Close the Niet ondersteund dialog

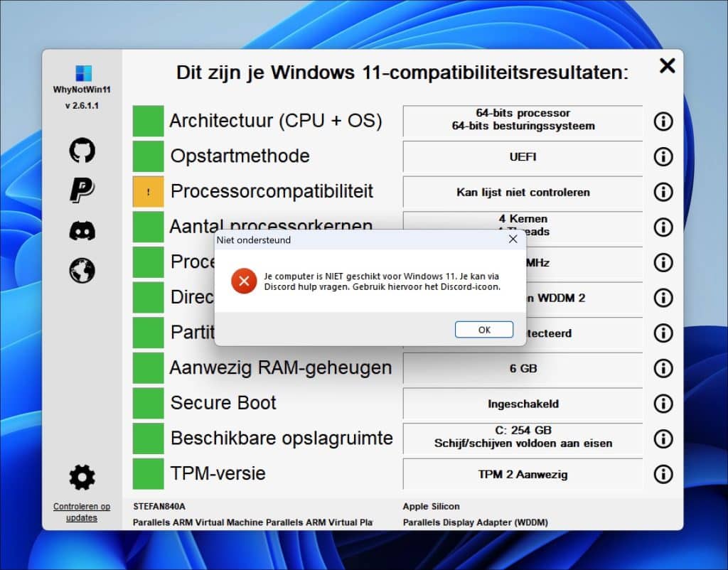513,239
